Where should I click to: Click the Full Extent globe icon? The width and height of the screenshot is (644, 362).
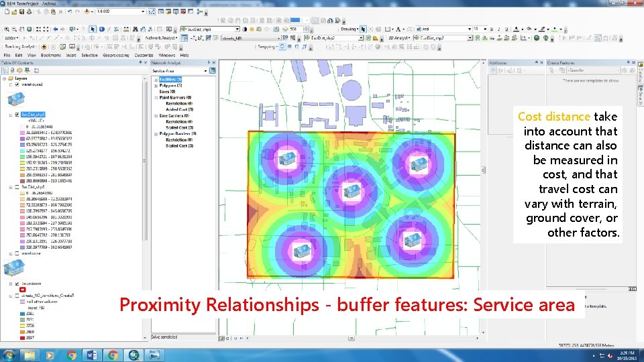pyautogui.click(x=29, y=29)
